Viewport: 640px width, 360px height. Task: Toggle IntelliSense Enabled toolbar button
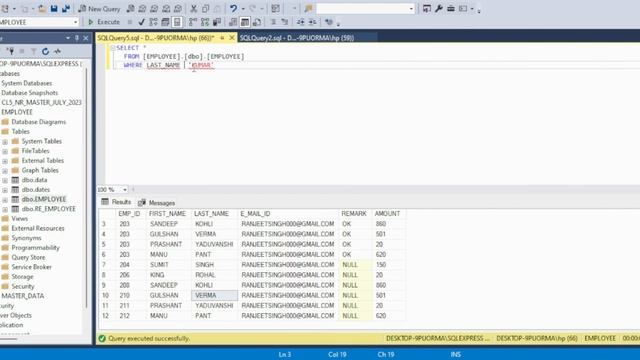tap(177, 22)
